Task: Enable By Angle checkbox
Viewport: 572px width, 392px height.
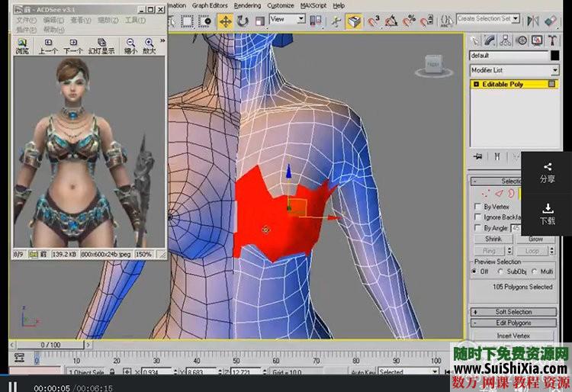Action: point(477,227)
